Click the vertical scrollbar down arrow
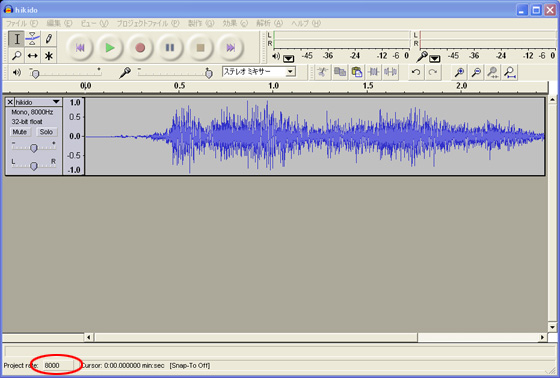Viewport: 560px width, 378px height. [552, 327]
